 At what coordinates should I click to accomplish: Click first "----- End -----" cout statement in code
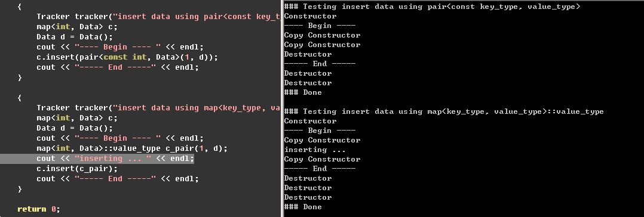(x=118, y=67)
